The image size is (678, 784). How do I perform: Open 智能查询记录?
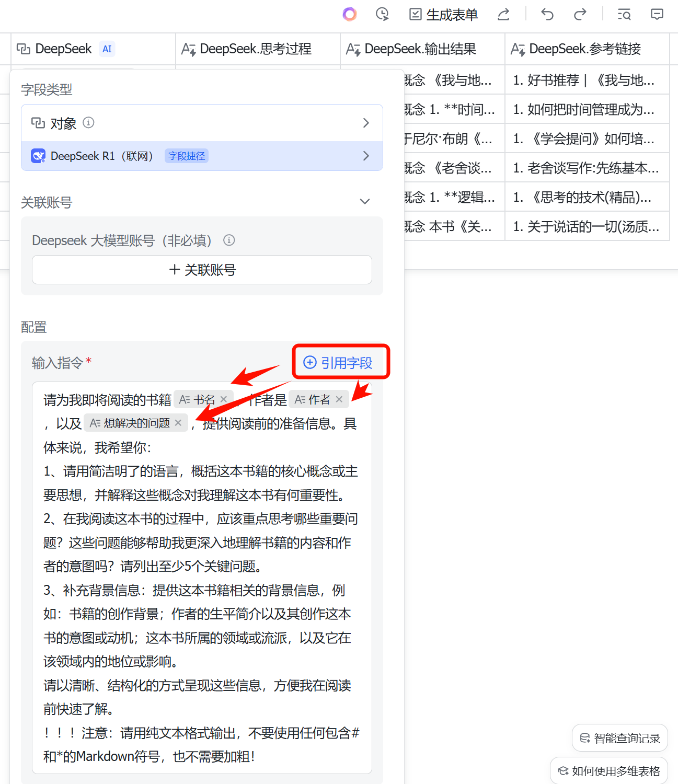619,738
